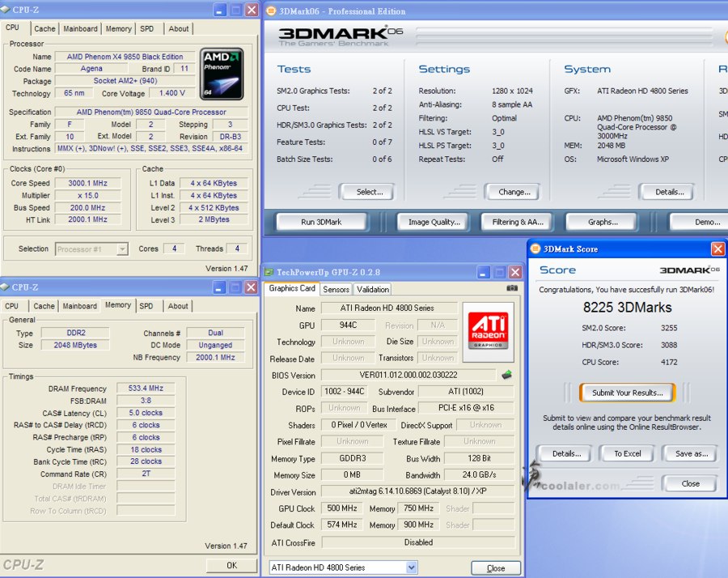The width and height of the screenshot is (728, 578).
Task: Select SPD tab in top CPU-Z window
Action: pyautogui.click(x=146, y=29)
